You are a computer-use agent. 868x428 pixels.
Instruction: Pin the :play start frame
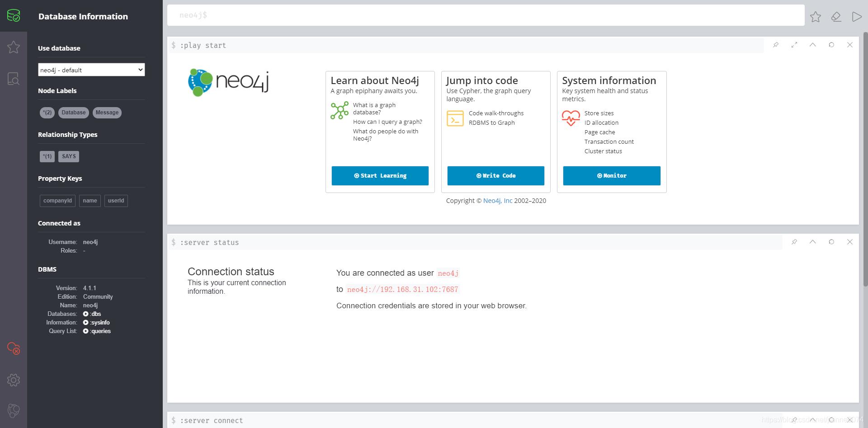click(x=776, y=45)
